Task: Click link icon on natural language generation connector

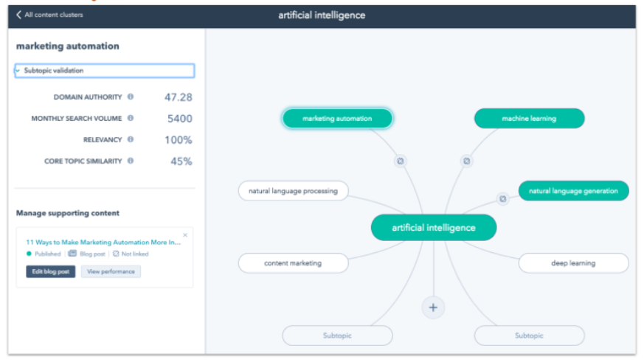Action: pyautogui.click(x=502, y=199)
